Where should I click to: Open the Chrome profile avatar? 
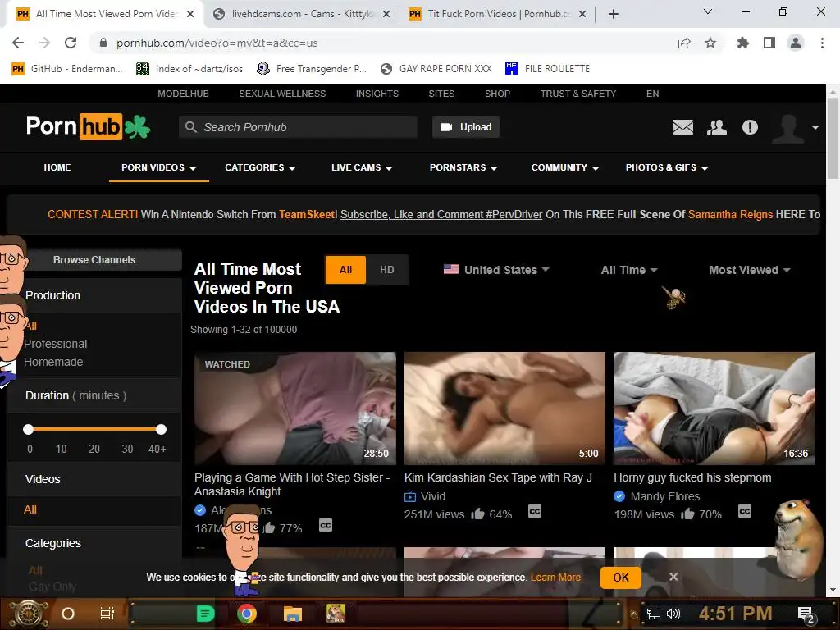796,43
